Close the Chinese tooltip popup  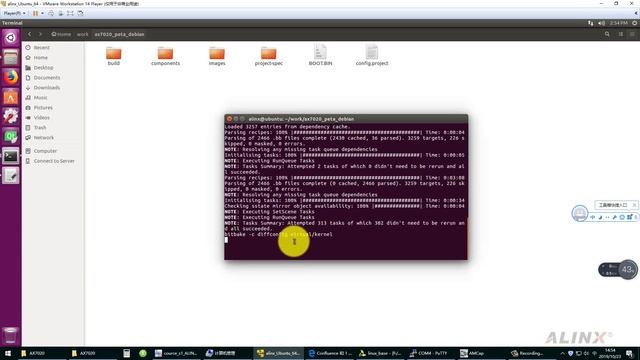coord(634,205)
